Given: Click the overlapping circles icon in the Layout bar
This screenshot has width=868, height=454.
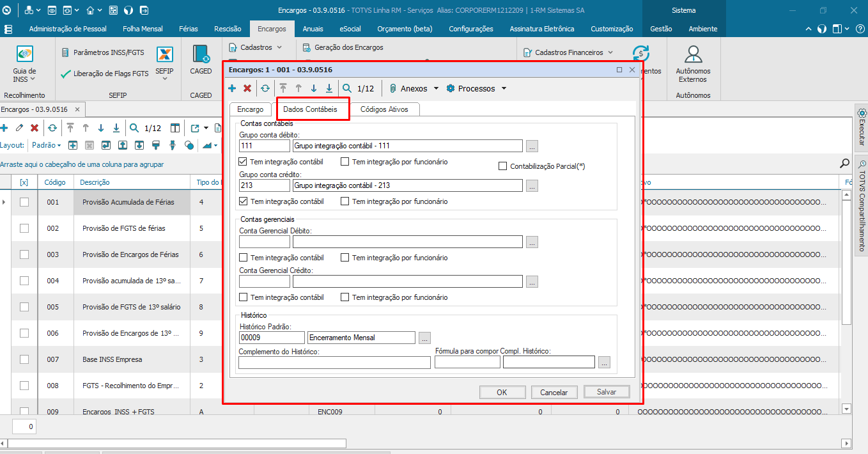Looking at the screenshot, I should pos(189,145).
